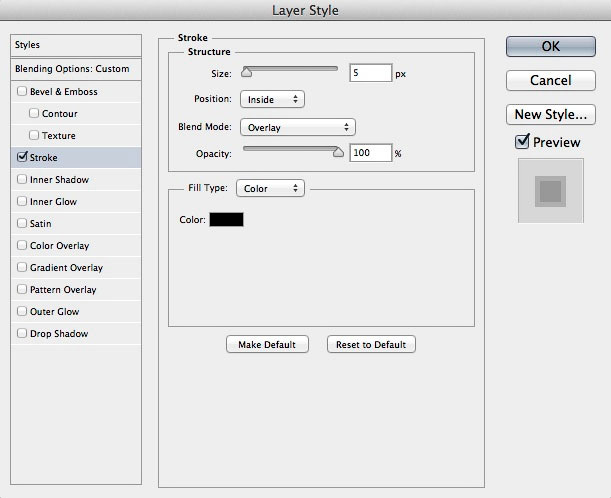Select the Satin label
611x498 pixels.
tap(41, 224)
